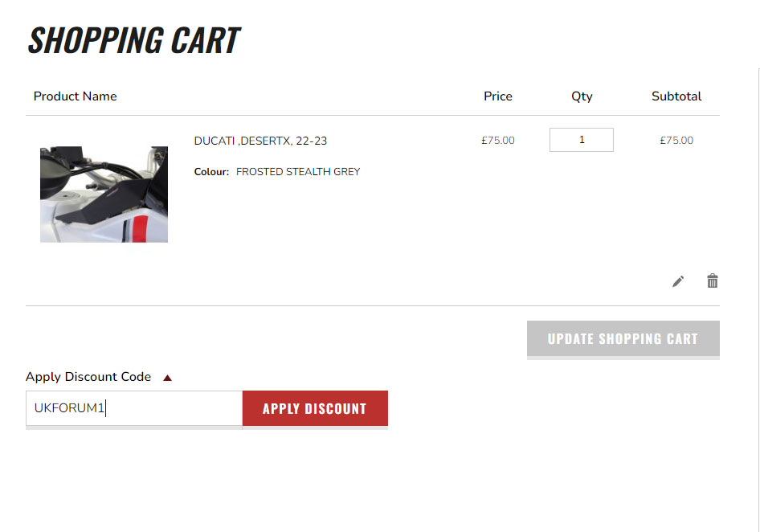Apply the UKFORUM1 discount code
The image size is (760, 532).
315,407
